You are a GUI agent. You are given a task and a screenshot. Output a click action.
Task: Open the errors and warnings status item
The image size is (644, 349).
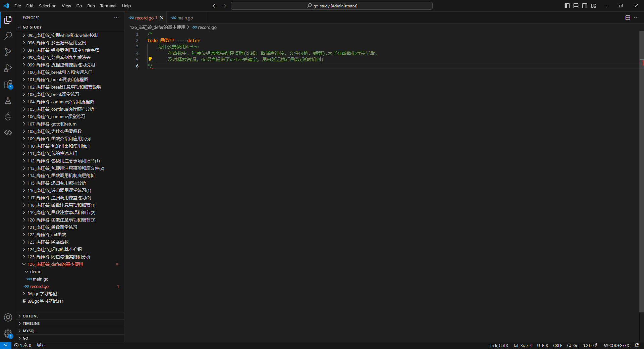click(23, 345)
